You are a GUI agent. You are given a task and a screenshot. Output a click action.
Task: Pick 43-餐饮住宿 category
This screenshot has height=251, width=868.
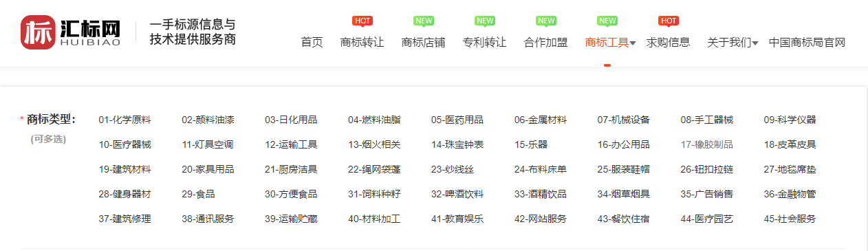(x=624, y=219)
